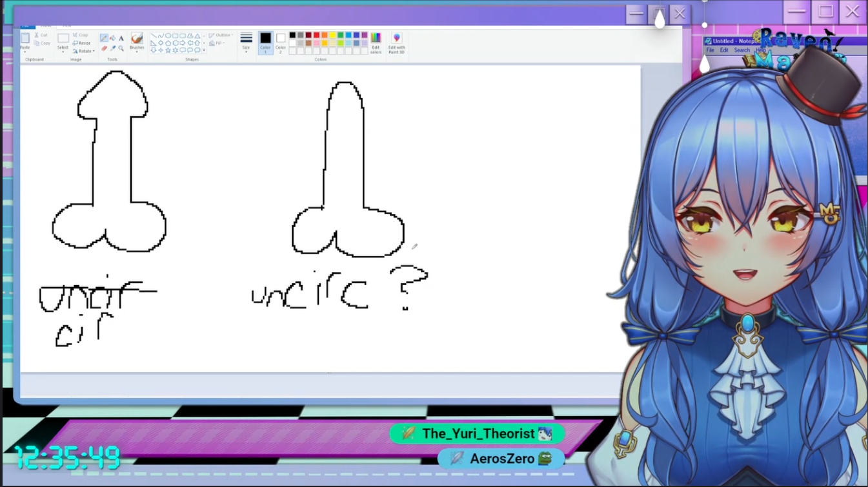Choose the Pentagon shape
This screenshot has height=487, width=868.
(168, 43)
